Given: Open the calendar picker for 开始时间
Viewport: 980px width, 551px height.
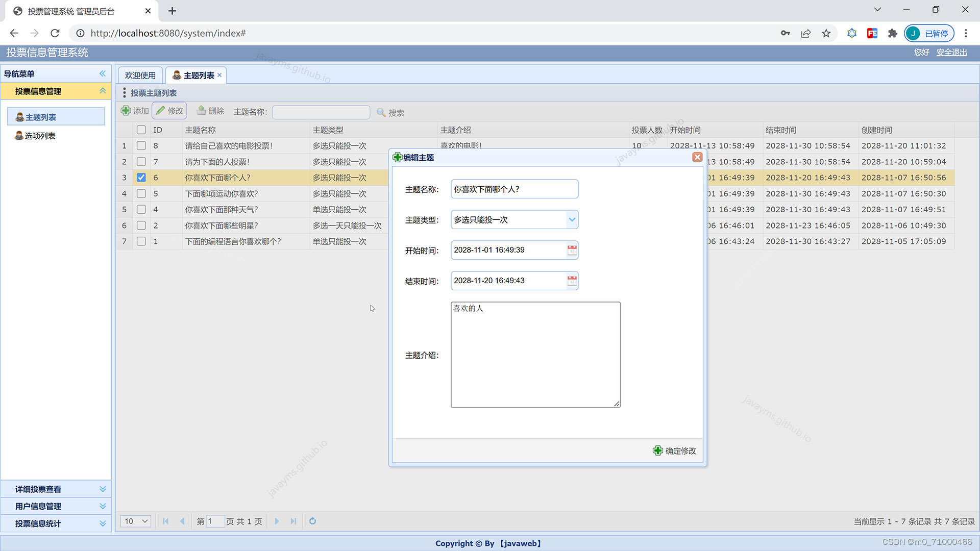Looking at the screenshot, I should (x=571, y=250).
